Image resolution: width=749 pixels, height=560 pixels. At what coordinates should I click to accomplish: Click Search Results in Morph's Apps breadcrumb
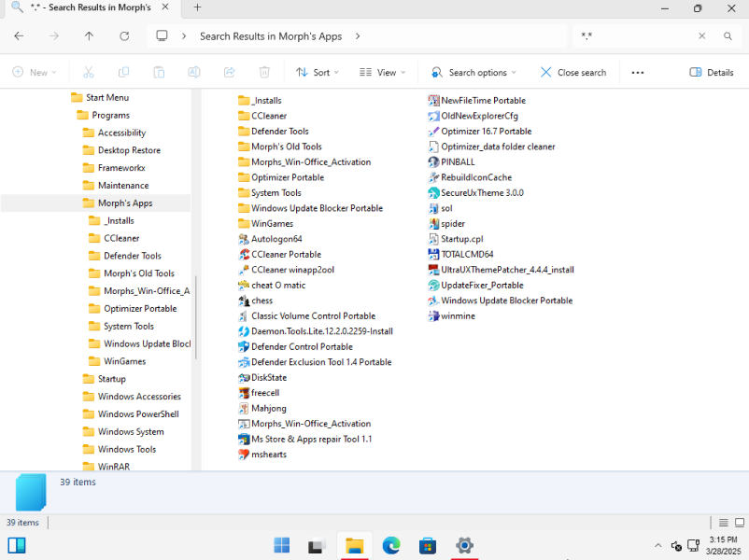(x=271, y=36)
